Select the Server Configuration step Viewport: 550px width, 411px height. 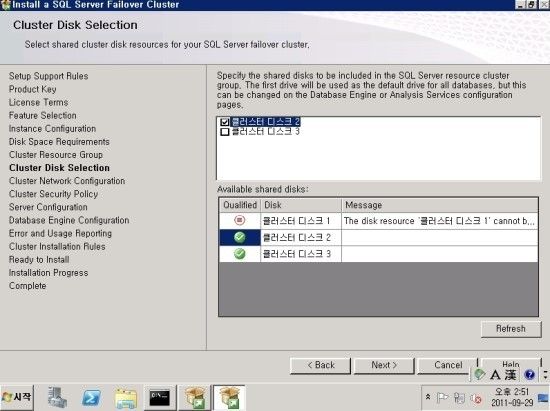tap(48, 207)
